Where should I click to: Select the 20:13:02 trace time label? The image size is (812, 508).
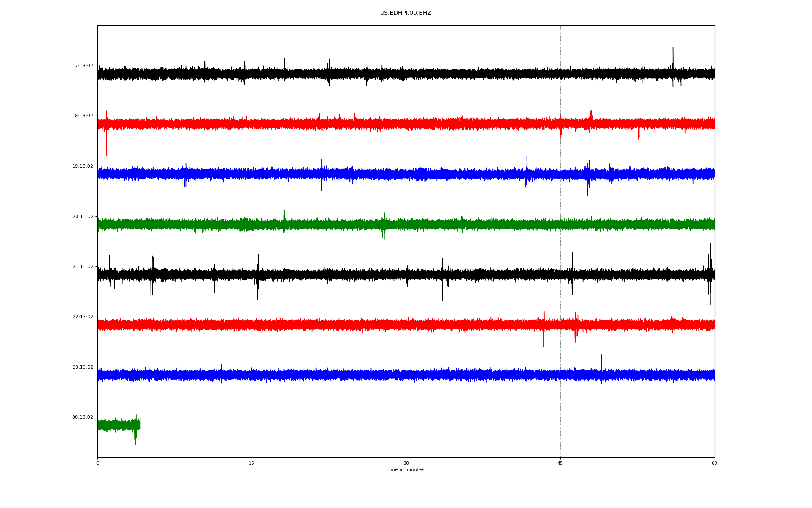[82, 216]
